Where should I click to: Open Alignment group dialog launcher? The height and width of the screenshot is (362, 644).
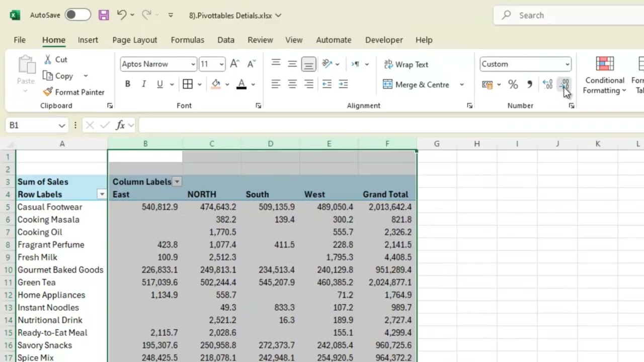pos(469,106)
